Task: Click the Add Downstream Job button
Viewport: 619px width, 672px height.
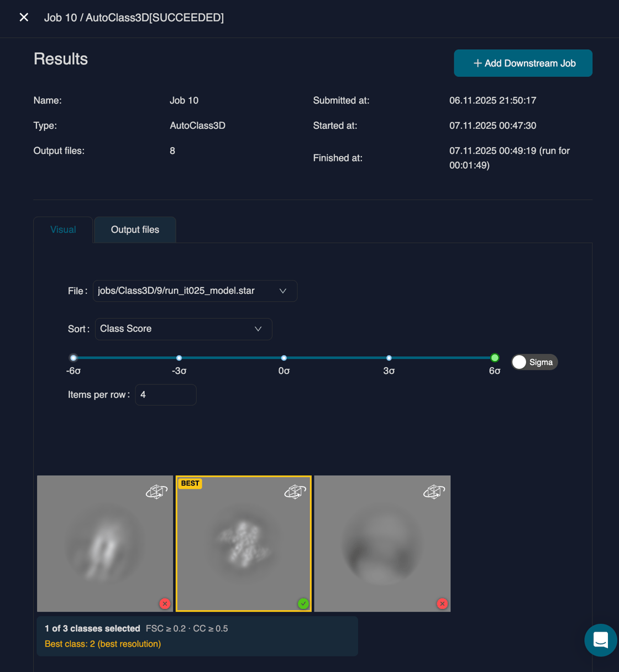Action: pos(522,63)
